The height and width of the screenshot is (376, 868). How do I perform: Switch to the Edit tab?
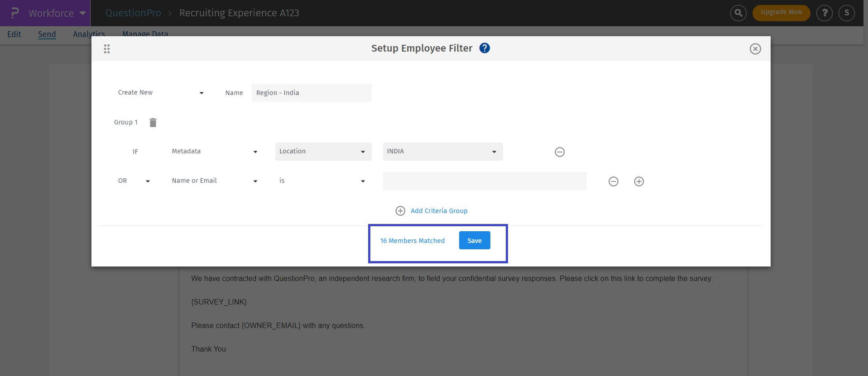[14, 34]
